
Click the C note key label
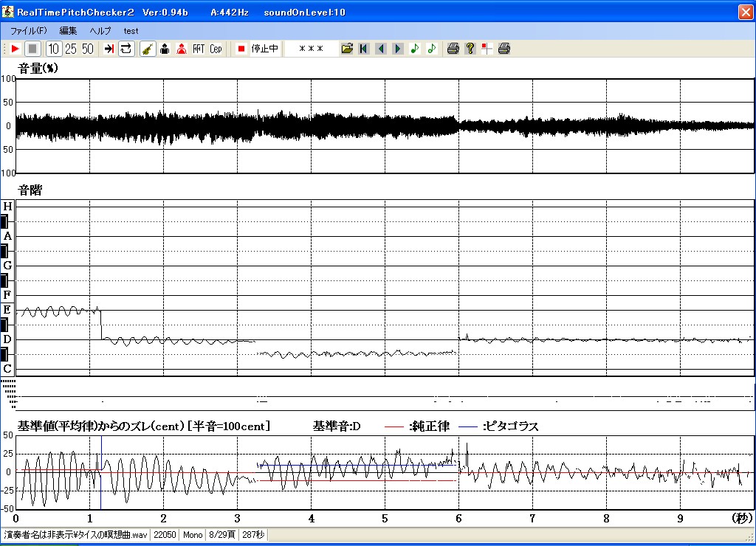pyautogui.click(x=7, y=369)
